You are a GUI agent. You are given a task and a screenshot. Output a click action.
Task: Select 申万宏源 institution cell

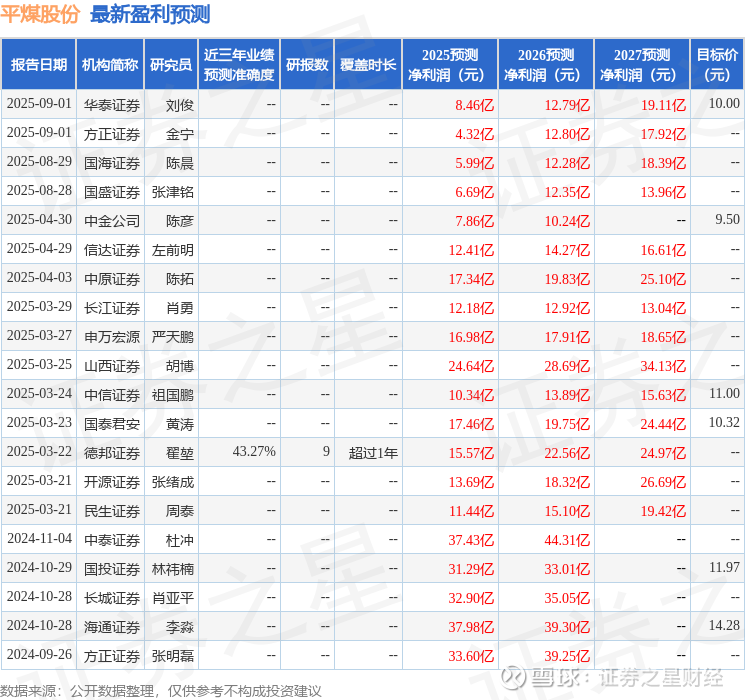coord(112,337)
